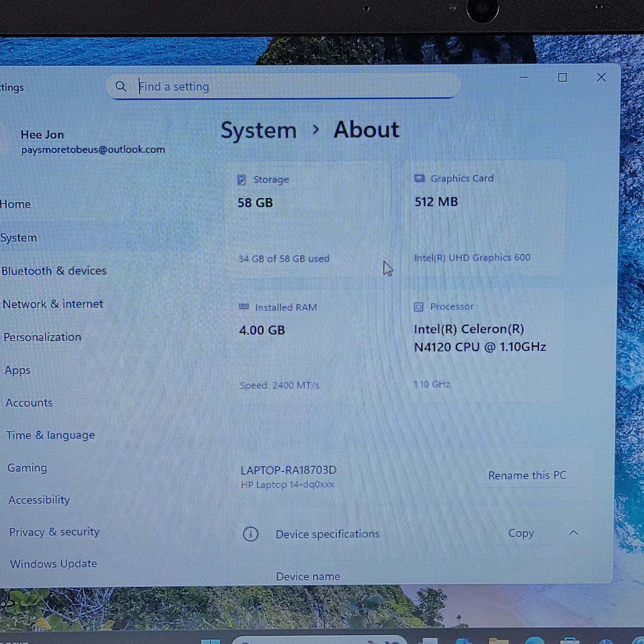
Task: Open Accessibility settings
Action: [x=39, y=500]
